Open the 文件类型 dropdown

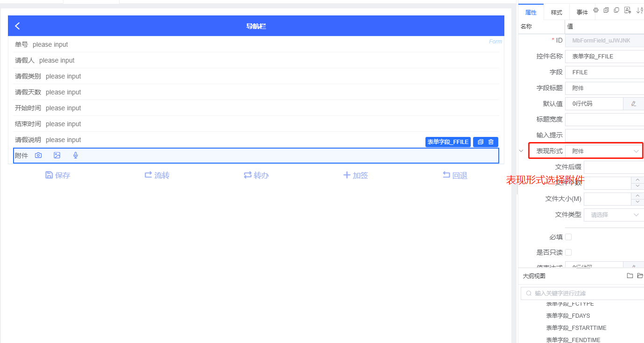[614, 215]
